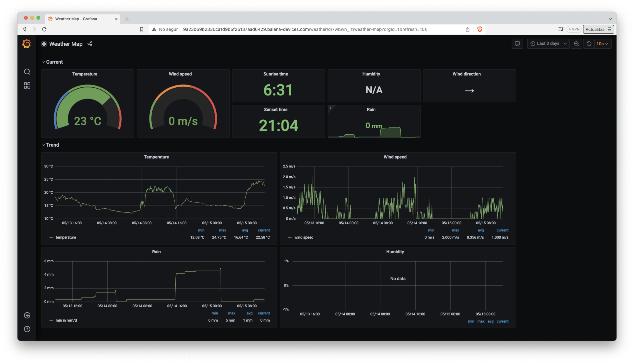Open the Grafana home via the logo icon
Image resolution: width=634 pixels, height=364 pixels.
tap(27, 44)
